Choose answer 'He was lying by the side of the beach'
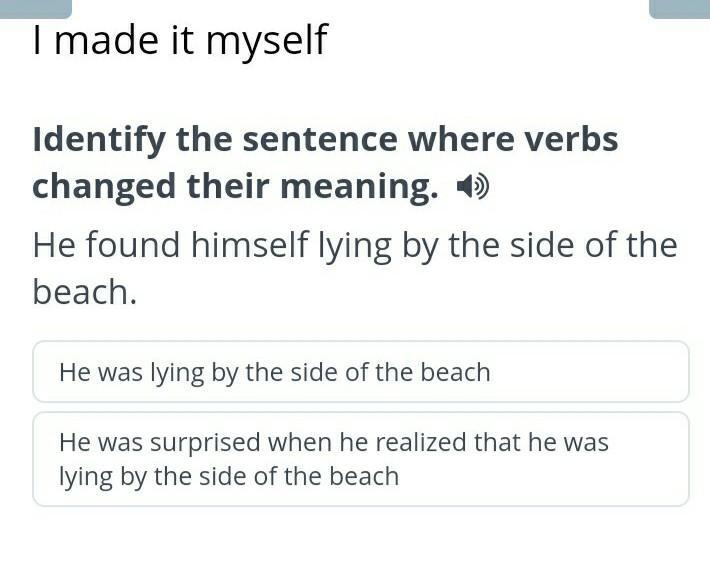 coord(361,372)
